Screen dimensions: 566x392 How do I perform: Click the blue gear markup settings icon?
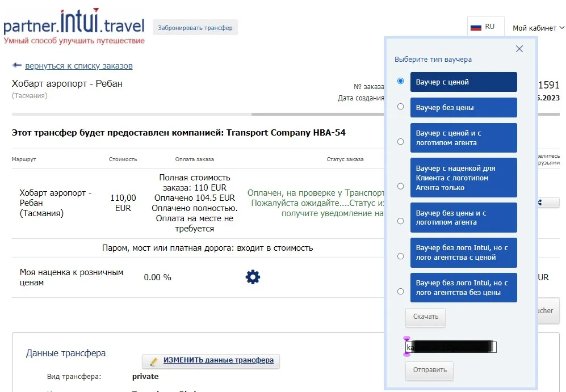click(x=253, y=277)
